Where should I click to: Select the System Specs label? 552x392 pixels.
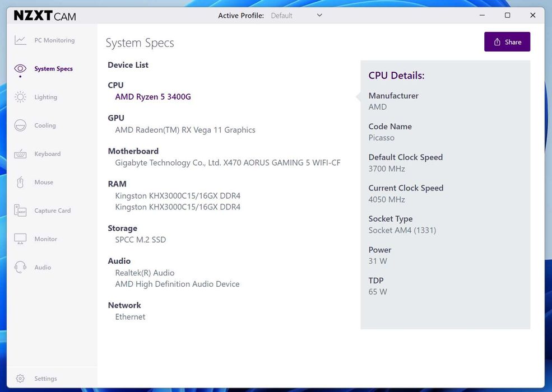(x=53, y=69)
